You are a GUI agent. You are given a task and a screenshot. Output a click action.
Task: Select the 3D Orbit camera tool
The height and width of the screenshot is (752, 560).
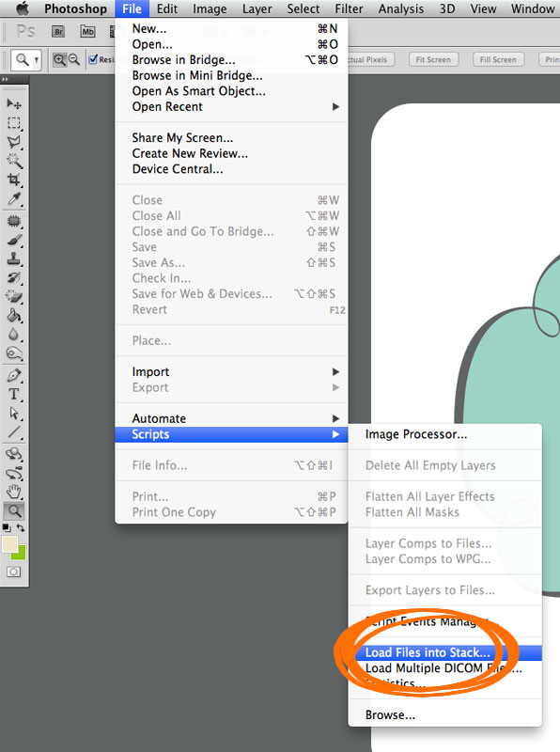click(14, 473)
